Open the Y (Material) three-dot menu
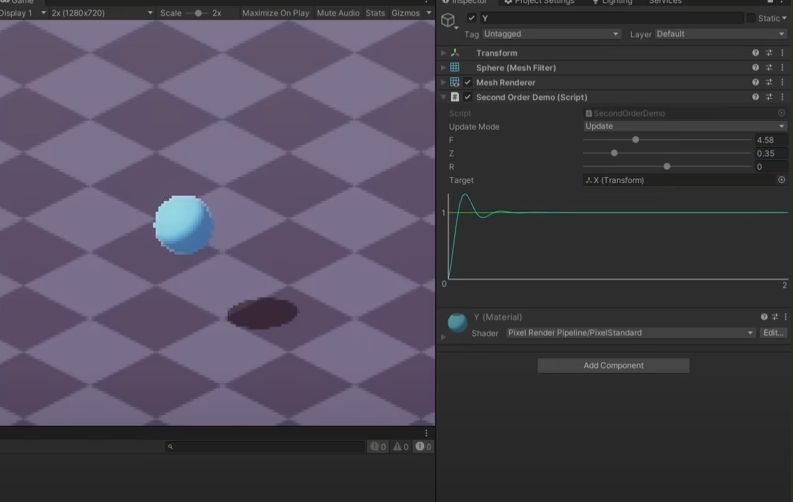This screenshot has height=502, width=793. click(x=785, y=317)
